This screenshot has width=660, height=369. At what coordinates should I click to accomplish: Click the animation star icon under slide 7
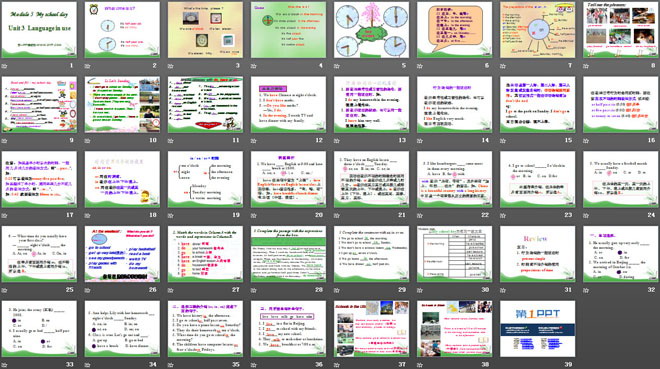503,66
